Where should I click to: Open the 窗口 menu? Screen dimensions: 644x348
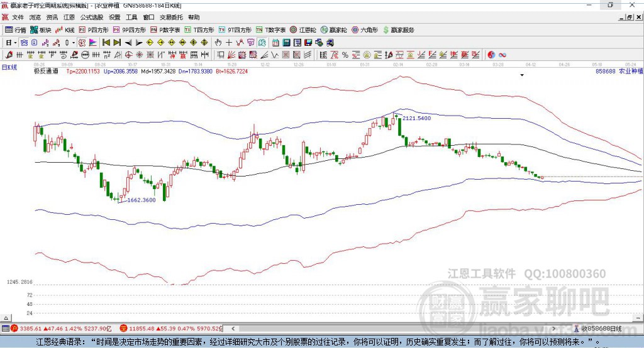pyautogui.click(x=148, y=17)
